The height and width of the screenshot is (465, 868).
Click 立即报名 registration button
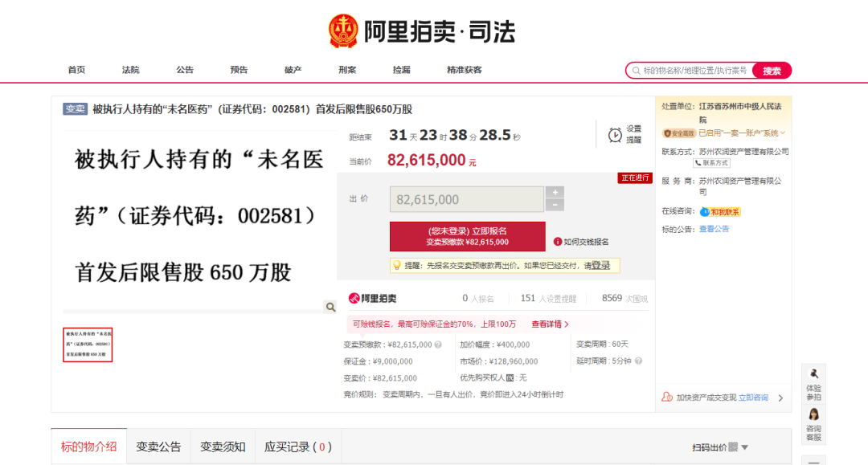pos(467,236)
